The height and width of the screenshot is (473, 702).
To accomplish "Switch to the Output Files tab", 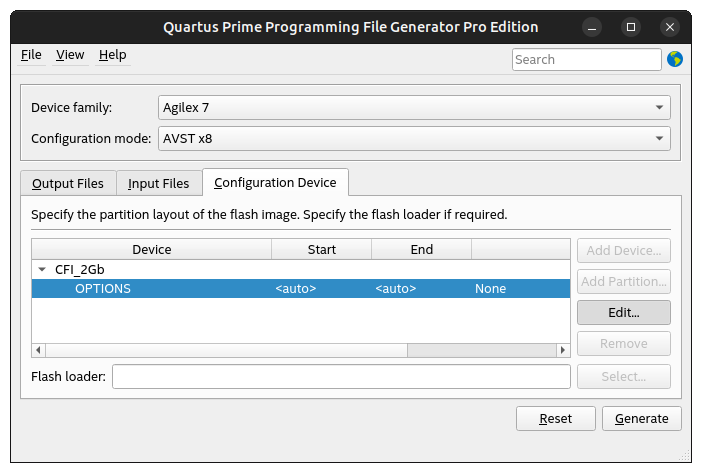I will [x=68, y=184].
